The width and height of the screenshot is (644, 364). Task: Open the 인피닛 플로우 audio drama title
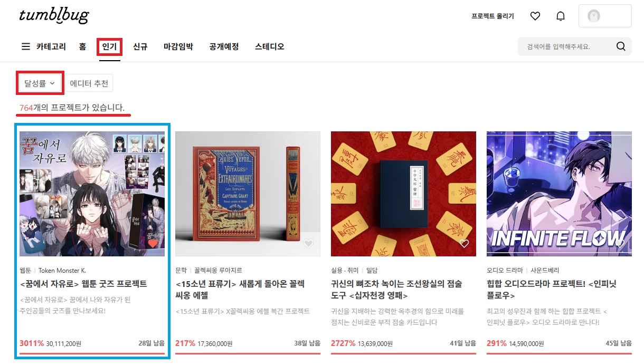[x=552, y=289]
